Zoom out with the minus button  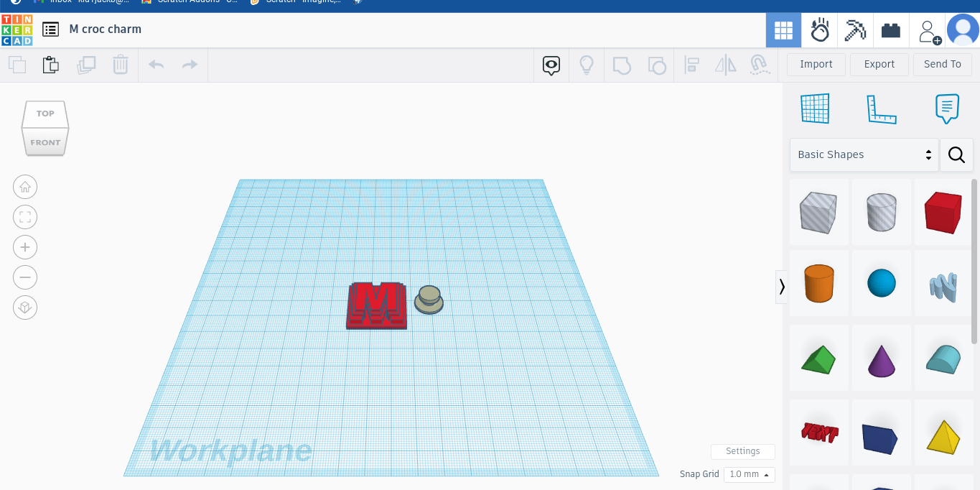click(x=25, y=277)
